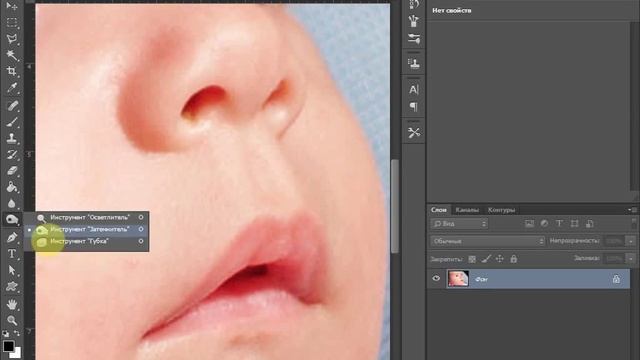Click the white background color swatch
Viewport: 640px width, 360px height.
17,354
